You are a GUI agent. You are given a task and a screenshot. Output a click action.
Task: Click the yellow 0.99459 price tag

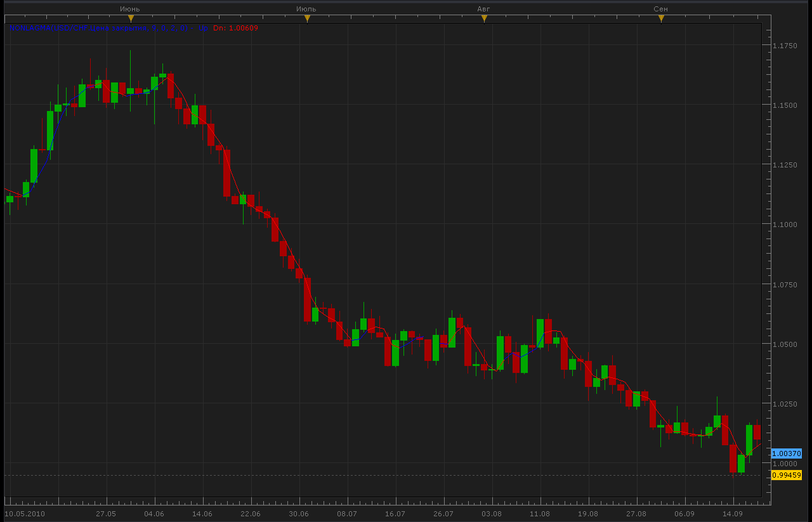coord(787,475)
